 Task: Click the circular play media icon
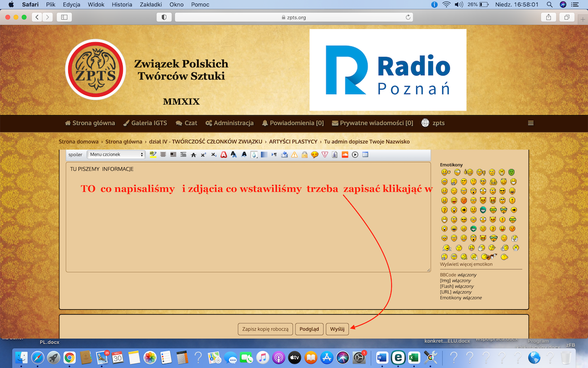pos(355,155)
